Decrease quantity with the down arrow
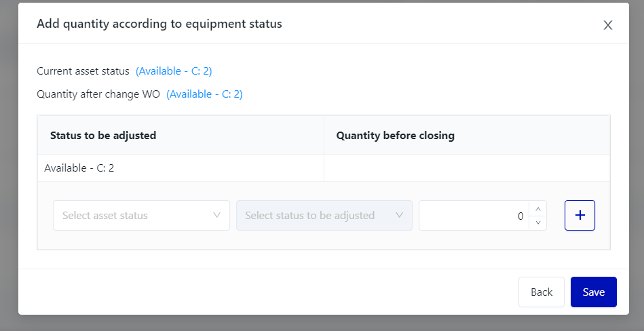The width and height of the screenshot is (644, 331). 538,222
